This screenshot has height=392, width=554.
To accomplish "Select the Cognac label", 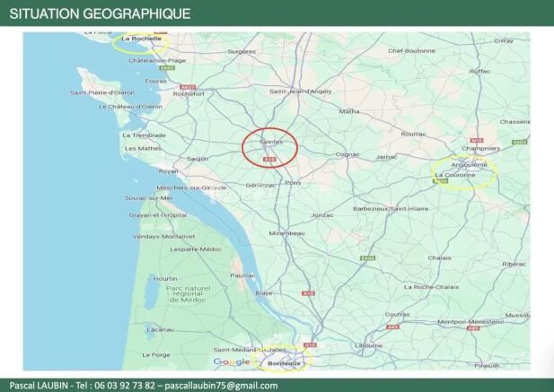I will 347,154.
